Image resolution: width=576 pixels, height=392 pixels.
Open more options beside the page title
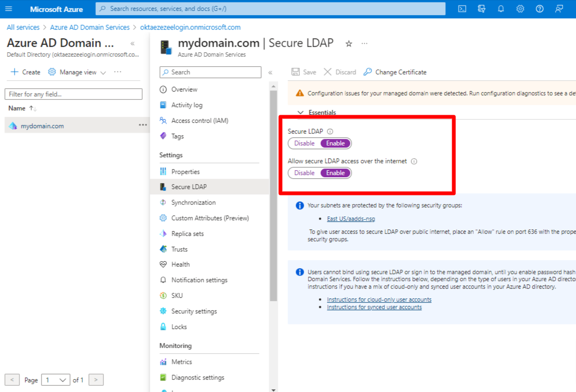[364, 44]
